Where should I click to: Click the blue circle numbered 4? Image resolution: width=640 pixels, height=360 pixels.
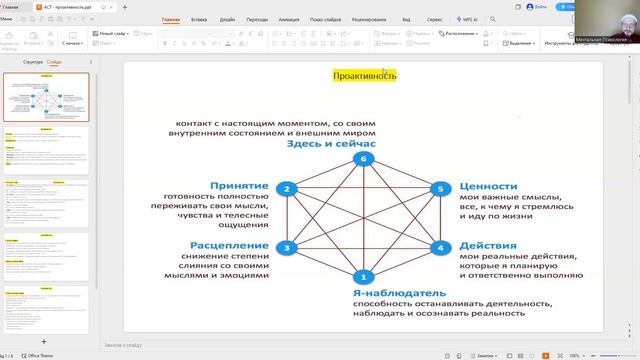tap(440, 248)
